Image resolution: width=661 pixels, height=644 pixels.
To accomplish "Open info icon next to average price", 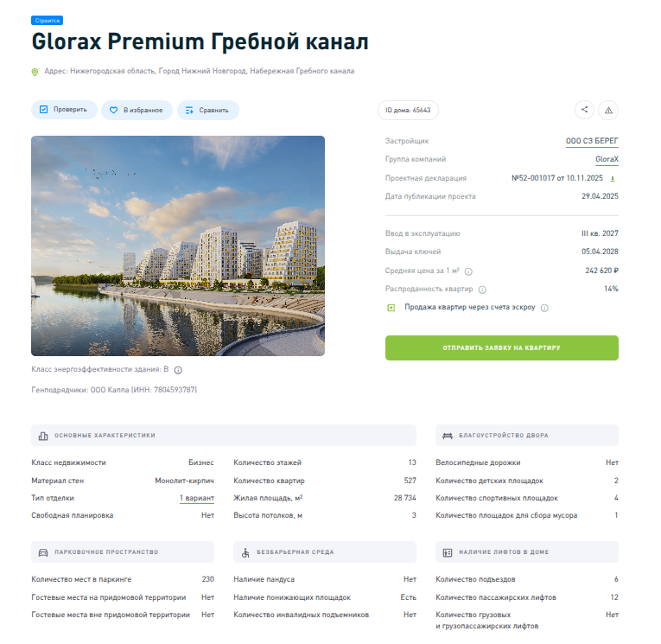I will click(468, 271).
